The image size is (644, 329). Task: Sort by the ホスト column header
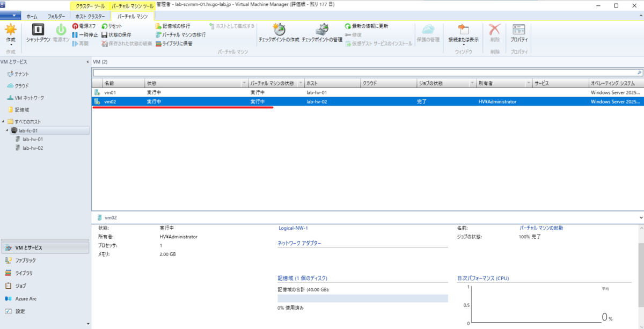[332, 83]
